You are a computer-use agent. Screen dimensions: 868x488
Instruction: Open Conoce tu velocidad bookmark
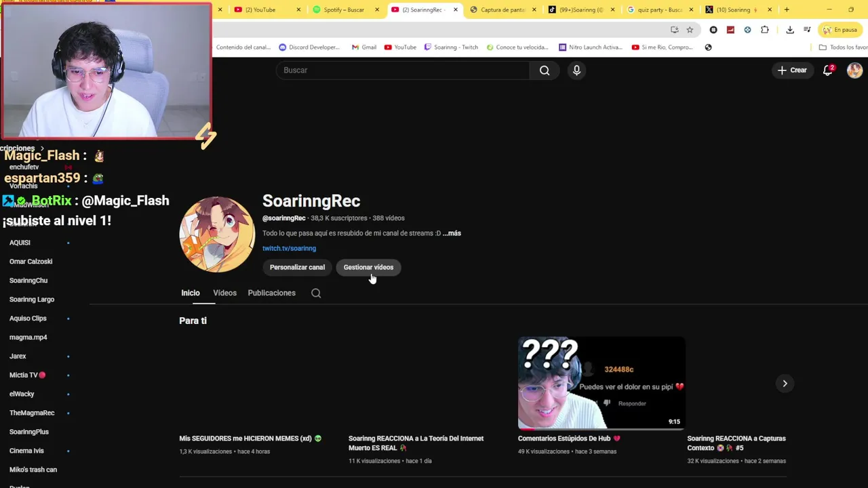pos(517,47)
